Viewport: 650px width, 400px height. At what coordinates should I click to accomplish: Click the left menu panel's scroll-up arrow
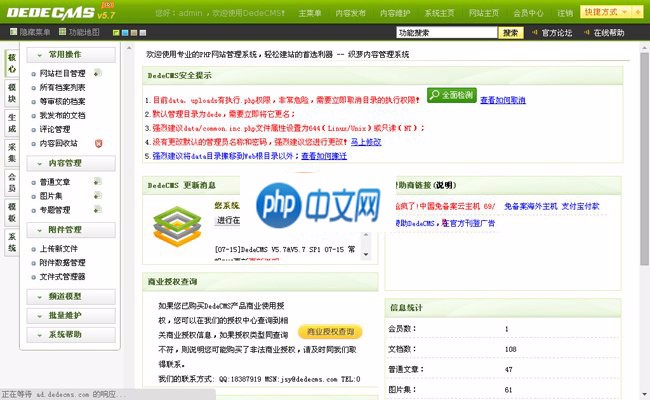tap(129, 48)
